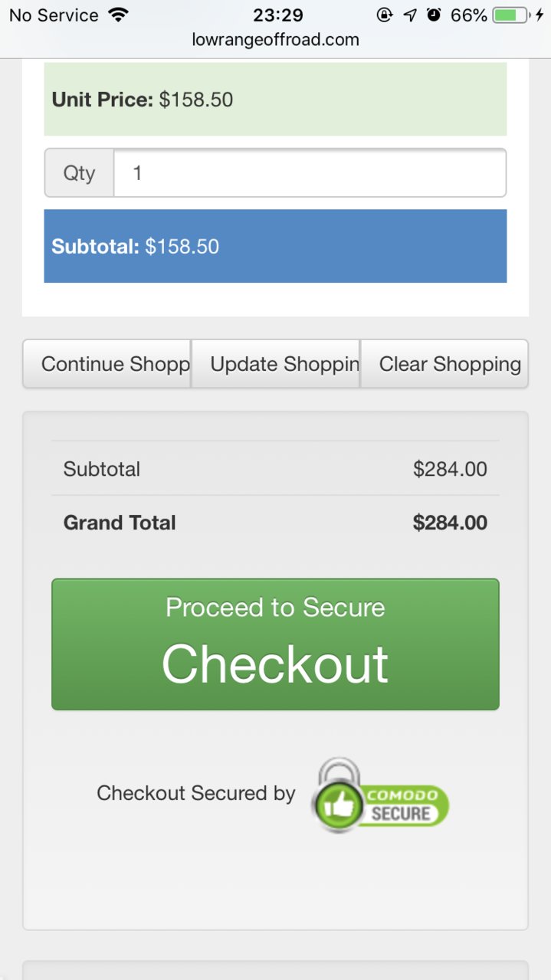Click the Continue Shopping button

pos(107,364)
